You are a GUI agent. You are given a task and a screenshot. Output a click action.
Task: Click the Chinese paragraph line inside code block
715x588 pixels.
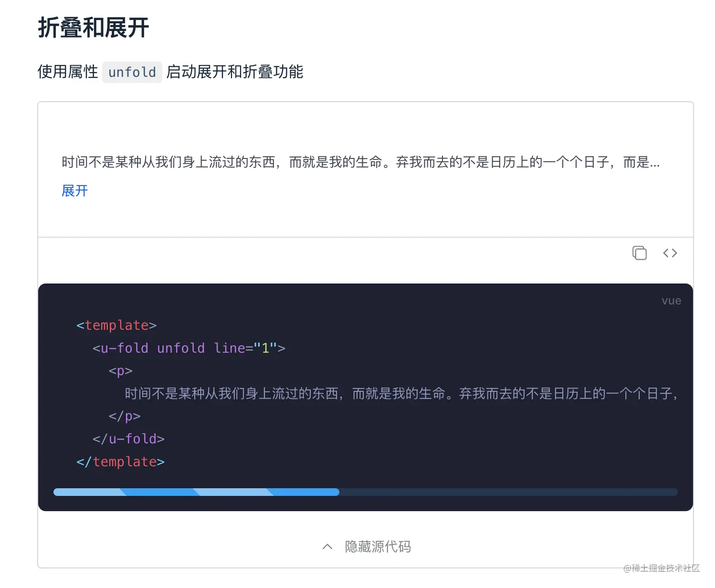click(x=401, y=393)
